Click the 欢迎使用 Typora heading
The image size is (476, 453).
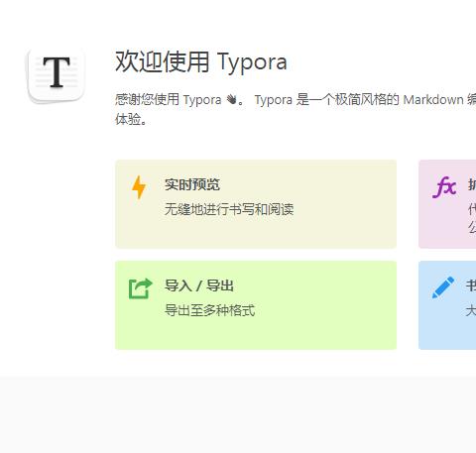(201, 61)
